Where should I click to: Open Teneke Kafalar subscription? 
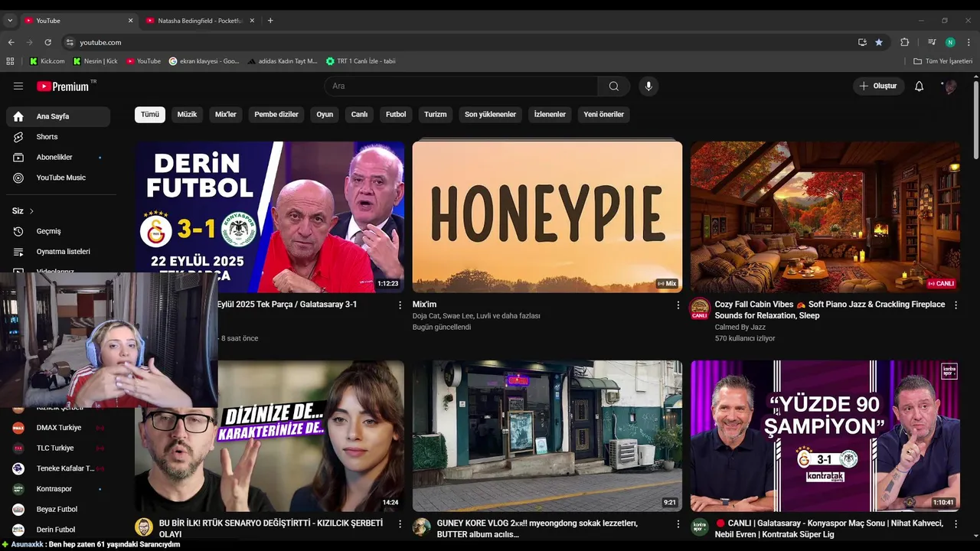click(x=58, y=468)
